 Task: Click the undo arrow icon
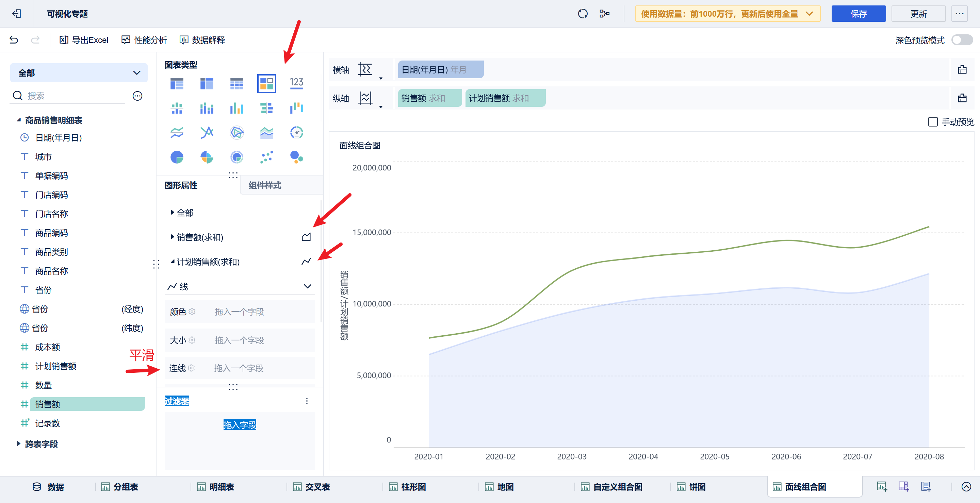pyautogui.click(x=14, y=39)
